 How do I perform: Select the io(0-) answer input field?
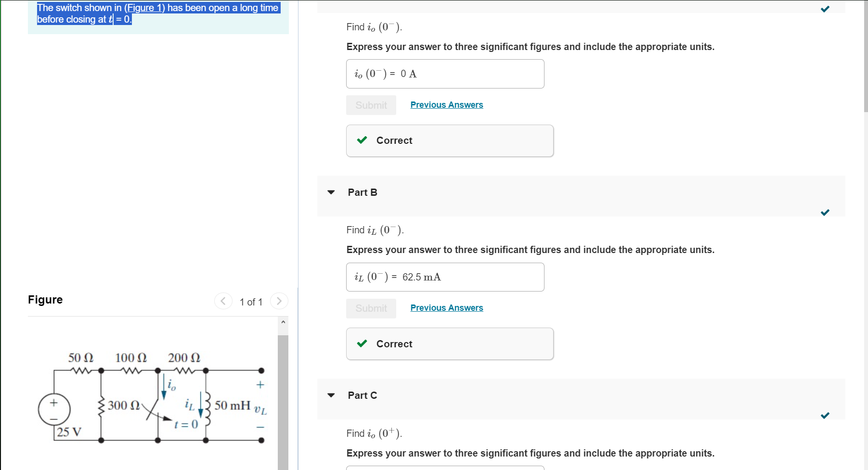[x=445, y=74]
